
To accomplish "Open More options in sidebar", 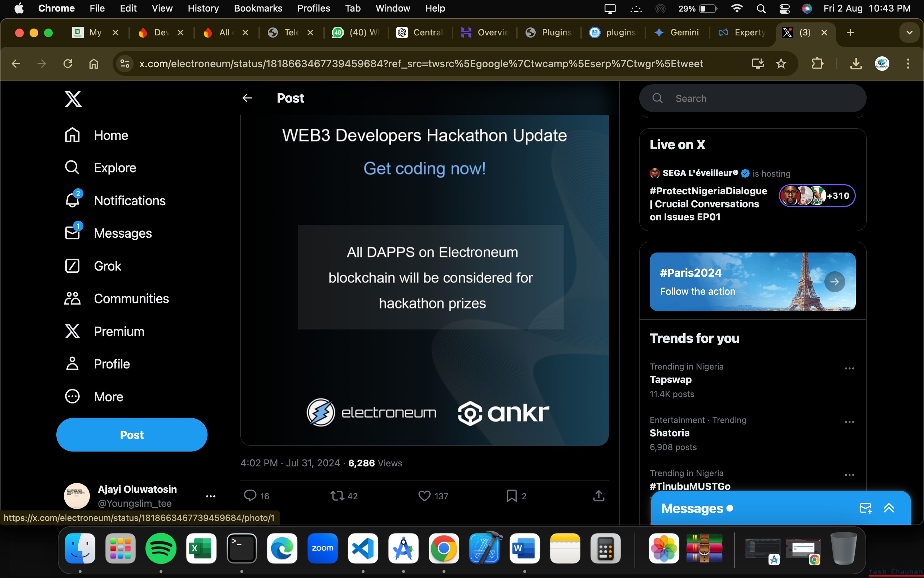I will point(93,396).
